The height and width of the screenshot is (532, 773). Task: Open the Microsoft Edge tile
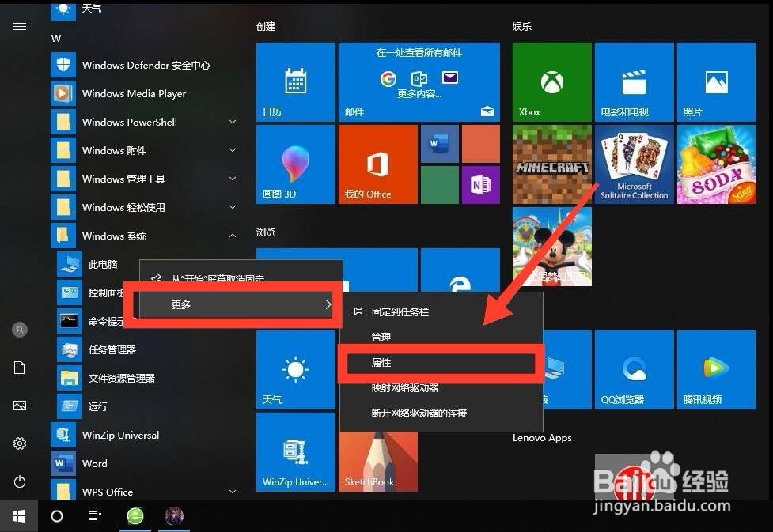(x=460, y=270)
